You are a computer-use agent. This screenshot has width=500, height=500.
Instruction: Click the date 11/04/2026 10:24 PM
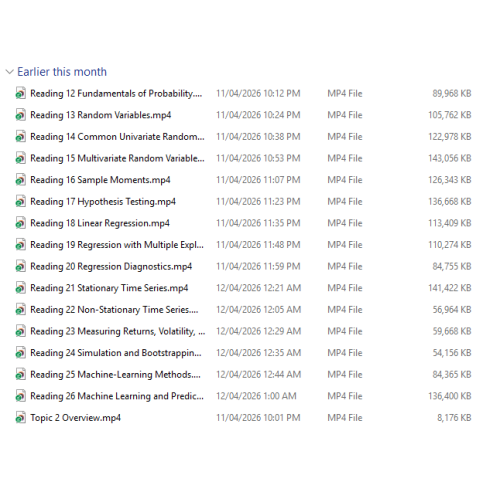coord(258,115)
